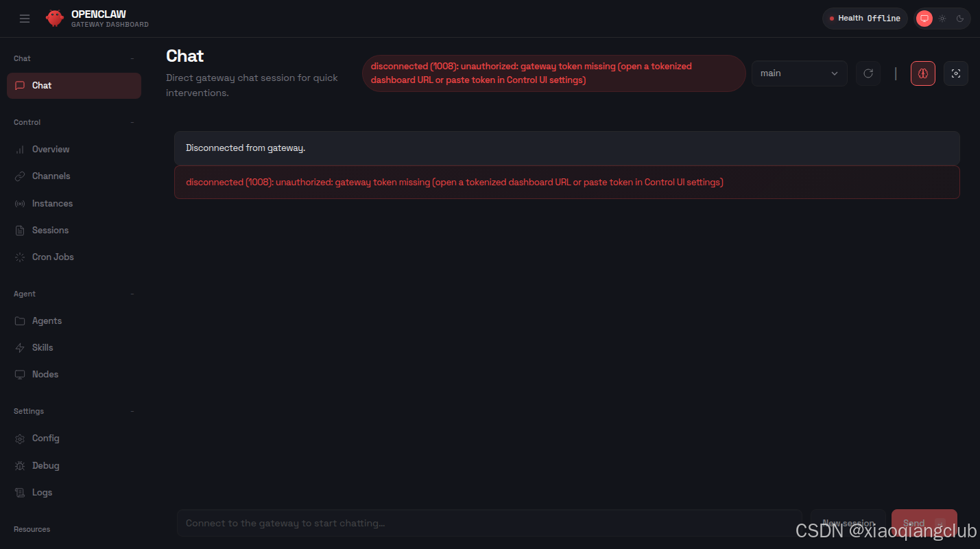980x549 pixels.
Task: Enable dark mode via the moon toggle
Action: (960, 19)
